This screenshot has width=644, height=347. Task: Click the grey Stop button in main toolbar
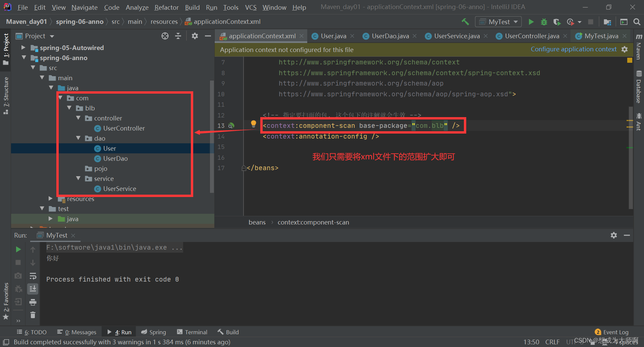[x=591, y=22]
